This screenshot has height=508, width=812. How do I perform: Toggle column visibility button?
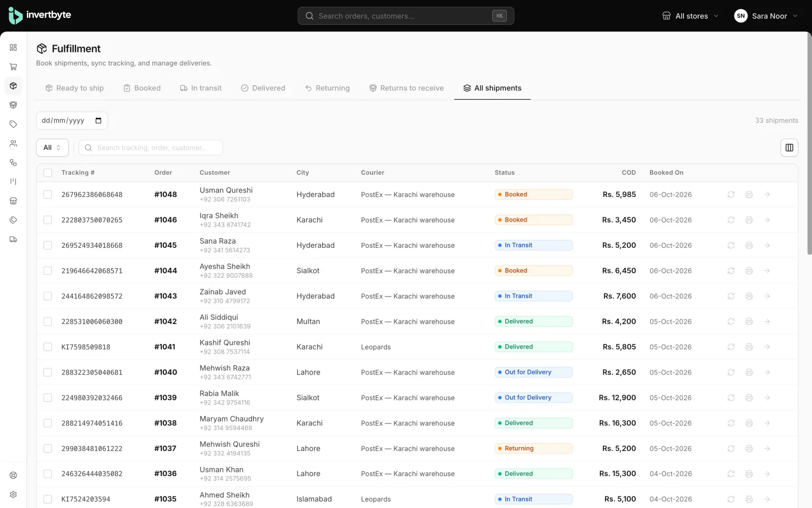coord(789,147)
